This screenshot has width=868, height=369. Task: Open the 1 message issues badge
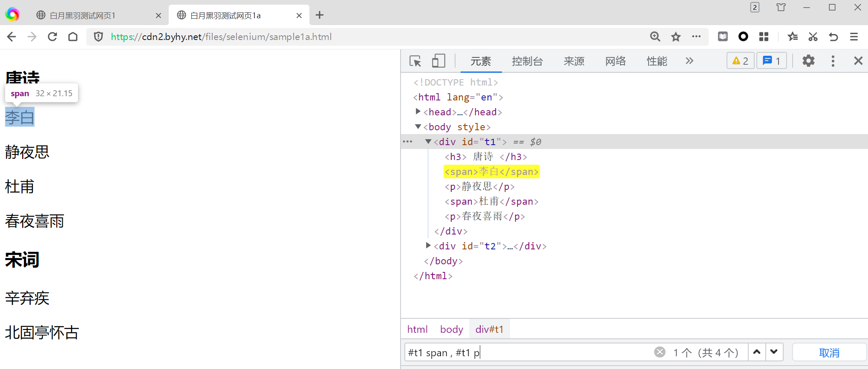click(772, 61)
